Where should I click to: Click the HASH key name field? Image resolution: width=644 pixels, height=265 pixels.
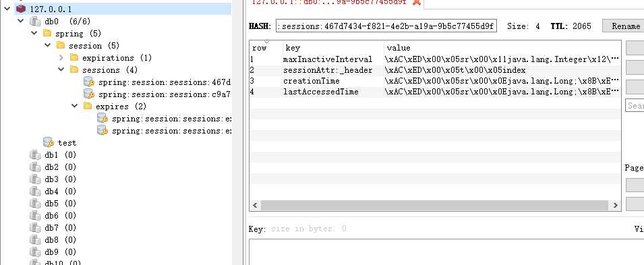pyautogui.click(x=386, y=26)
